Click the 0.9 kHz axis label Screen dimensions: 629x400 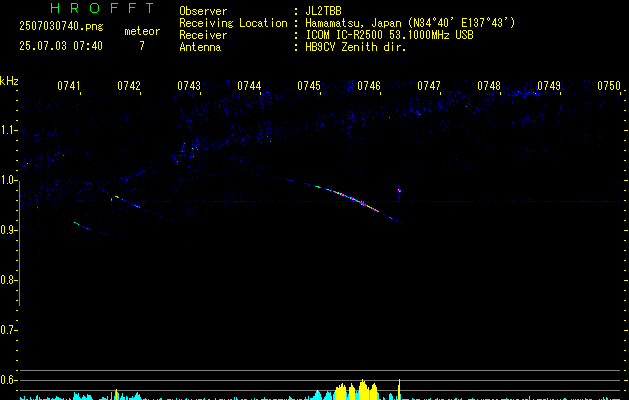[x=9, y=230]
